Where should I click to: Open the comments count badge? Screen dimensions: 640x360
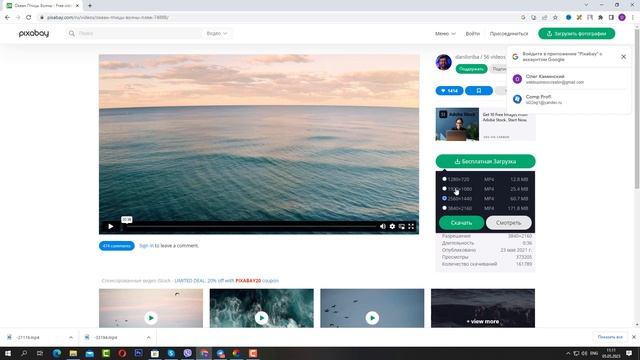pyautogui.click(x=116, y=246)
